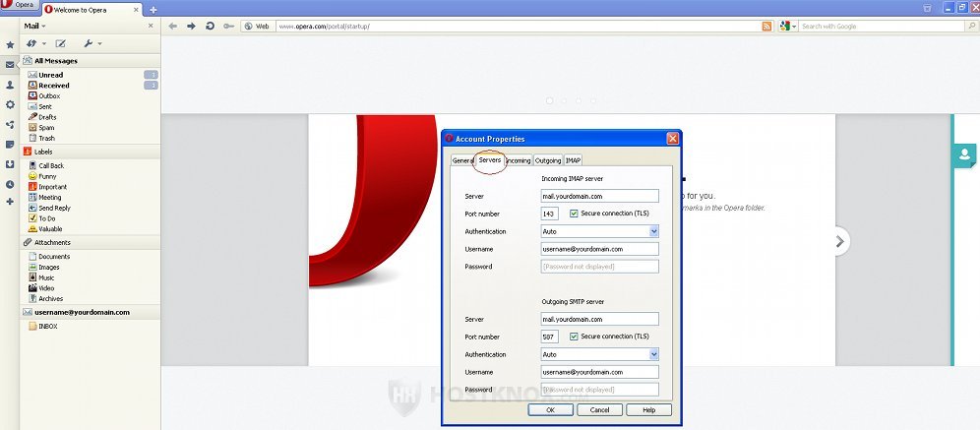The height and width of the screenshot is (430, 980).
Task: Click the incoming Username field
Action: point(600,249)
